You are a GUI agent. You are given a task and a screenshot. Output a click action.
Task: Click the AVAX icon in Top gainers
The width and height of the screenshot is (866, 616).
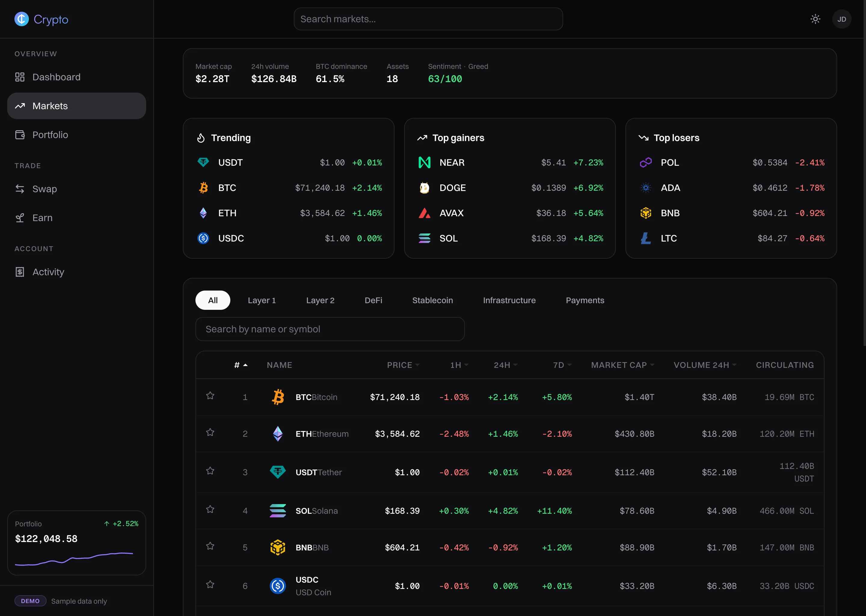(x=424, y=213)
